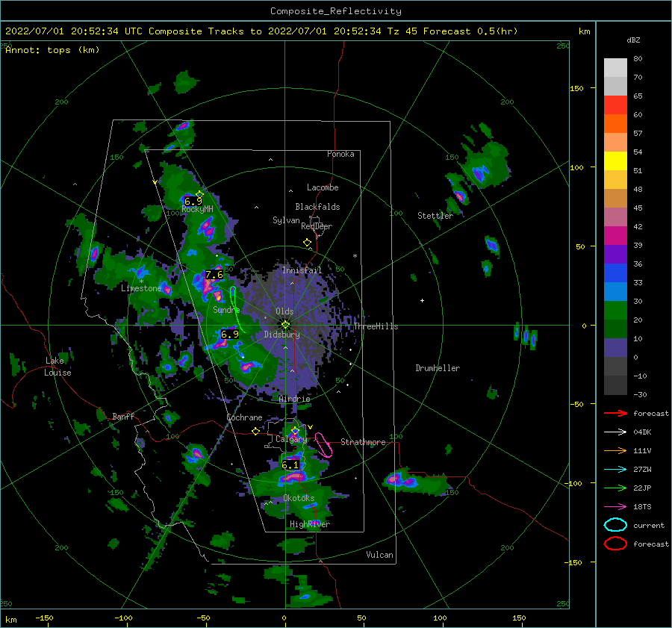Click the Calgary city label
This screenshot has height=628, width=672.
[291, 439]
